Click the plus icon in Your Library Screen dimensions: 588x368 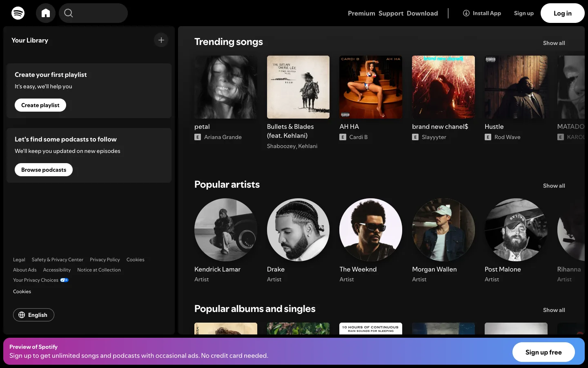click(161, 40)
